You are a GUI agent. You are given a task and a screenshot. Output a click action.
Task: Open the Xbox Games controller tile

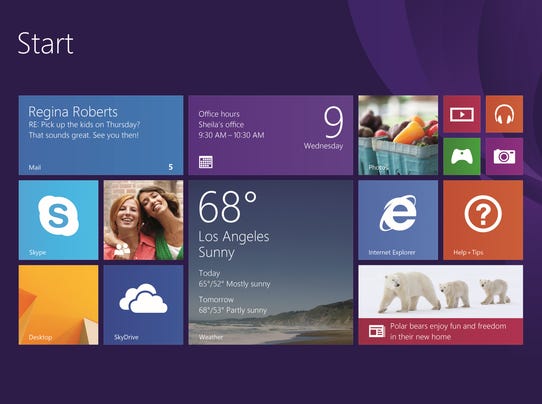(x=462, y=157)
